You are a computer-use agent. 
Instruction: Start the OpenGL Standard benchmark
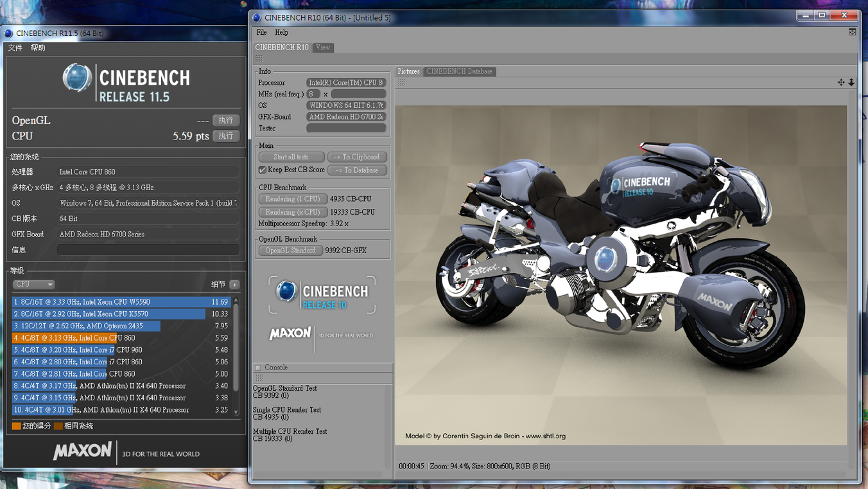coord(290,250)
